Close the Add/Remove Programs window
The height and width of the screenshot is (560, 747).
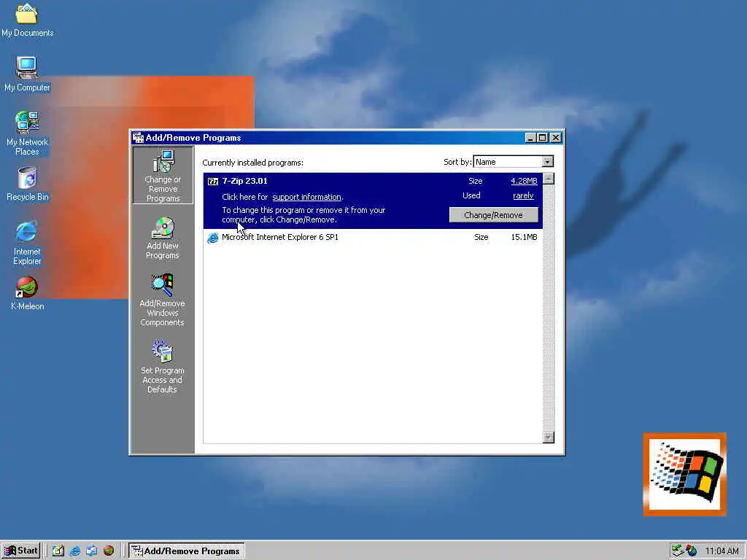(556, 138)
